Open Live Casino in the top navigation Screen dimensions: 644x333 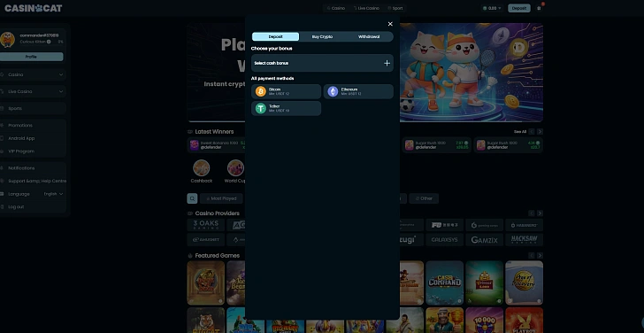coord(366,8)
